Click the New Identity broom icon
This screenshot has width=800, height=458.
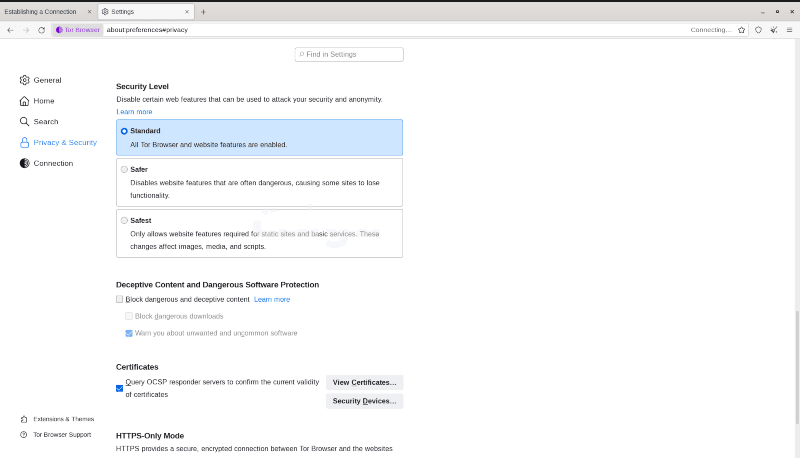point(774,30)
